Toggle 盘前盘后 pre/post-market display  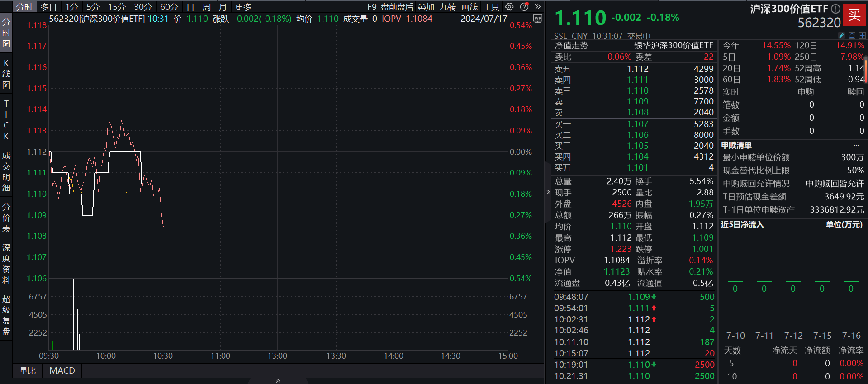tap(397, 7)
